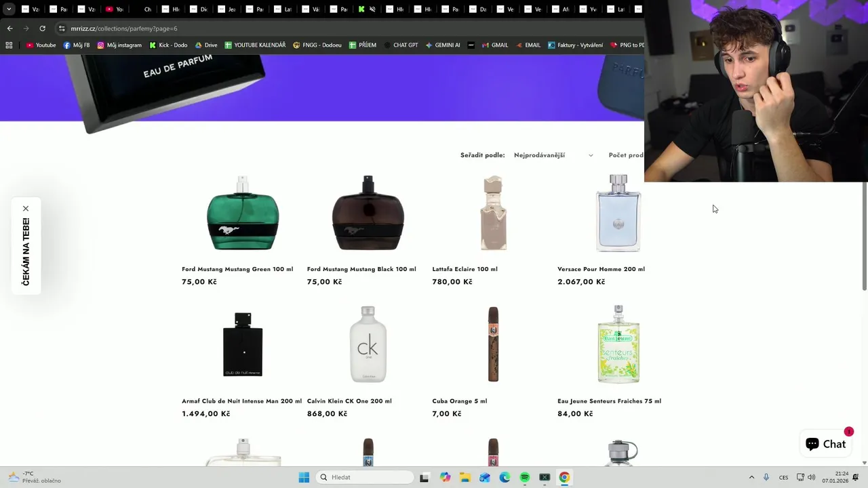Click the Lattafa Eclaire bottle image
Viewport: 868px width, 488px height.
[x=493, y=213]
